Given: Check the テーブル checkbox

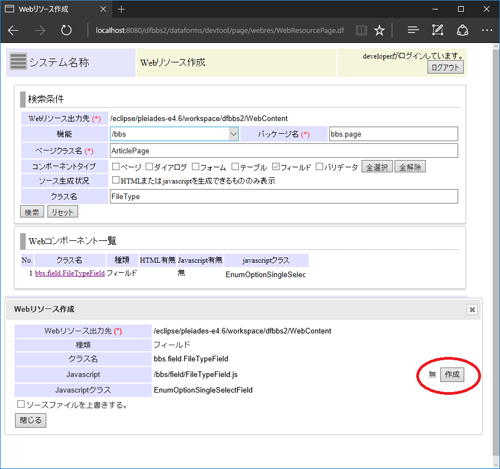Looking at the screenshot, I should [x=235, y=166].
